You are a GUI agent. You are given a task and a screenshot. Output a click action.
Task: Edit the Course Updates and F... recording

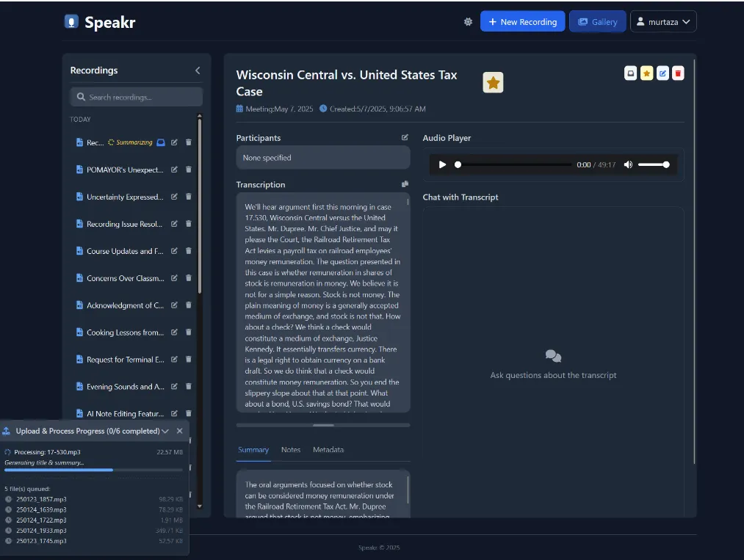(174, 250)
